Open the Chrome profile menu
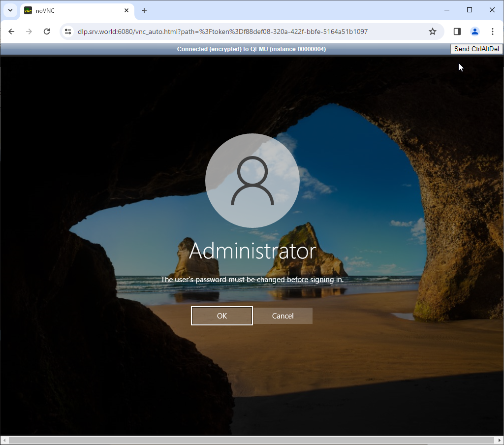The width and height of the screenshot is (504, 445). 474,32
